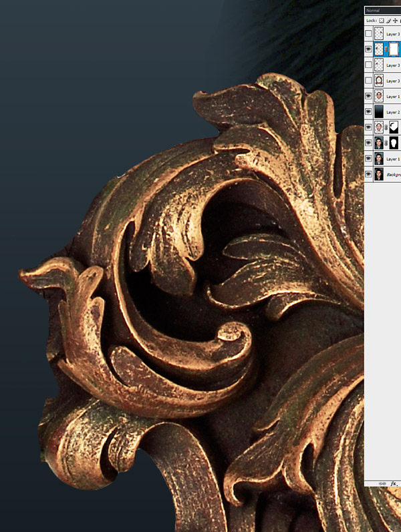Toggle lock image pixels brush icon
The width and height of the screenshot is (401, 532).
388,21
